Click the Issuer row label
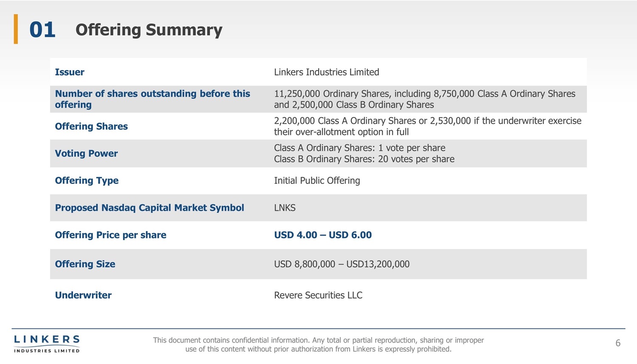Screen dimensions: 637x364 (70, 72)
